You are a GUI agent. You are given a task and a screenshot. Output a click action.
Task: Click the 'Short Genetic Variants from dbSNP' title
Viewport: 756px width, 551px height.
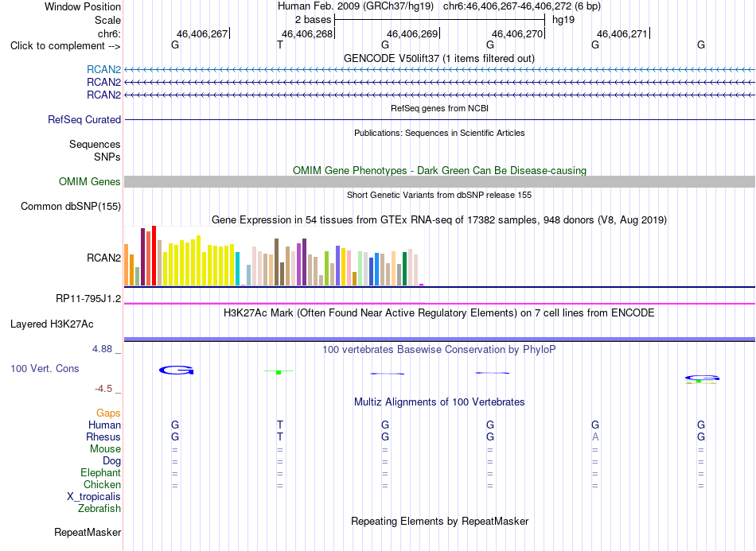pyautogui.click(x=439, y=195)
